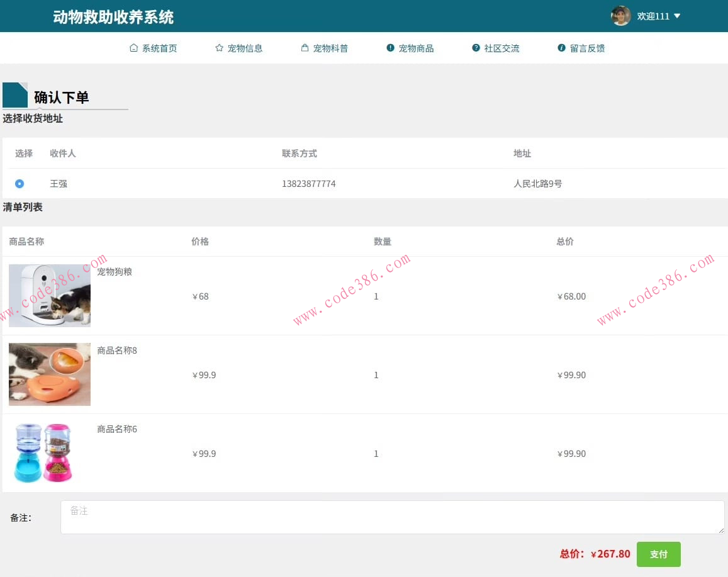Click the icon beside 宠物科普 menu
The height and width of the screenshot is (577, 728).
point(304,47)
